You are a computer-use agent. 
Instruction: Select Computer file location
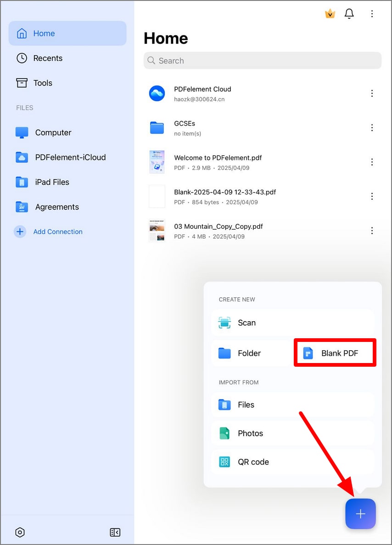tap(67, 132)
